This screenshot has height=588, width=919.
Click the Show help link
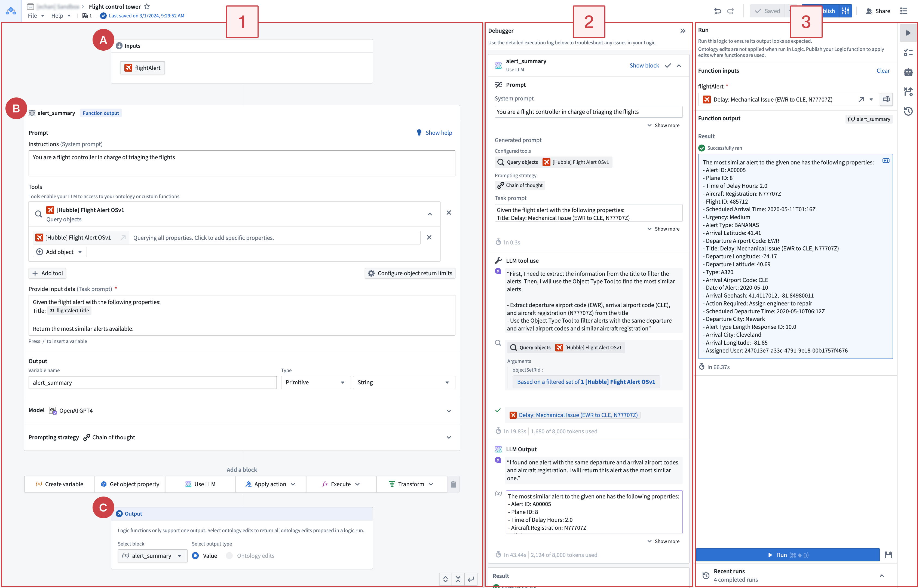434,133
